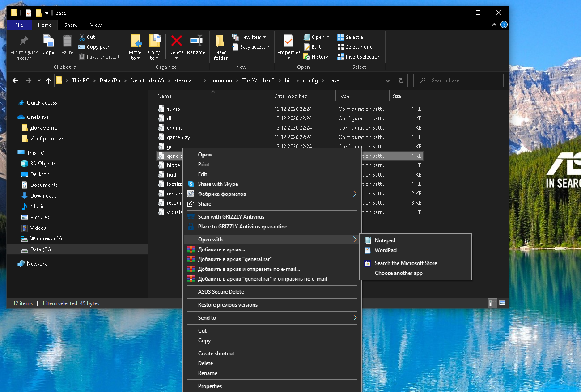The width and height of the screenshot is (581, 392).
Task: Expand the Easy access dropdown
Action: (251, 47)
